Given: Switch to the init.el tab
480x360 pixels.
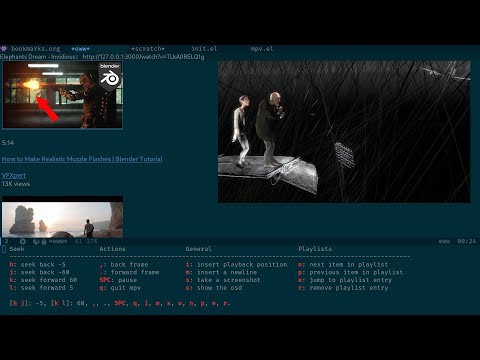Looking at the screenshot, I should click(204, 49).
